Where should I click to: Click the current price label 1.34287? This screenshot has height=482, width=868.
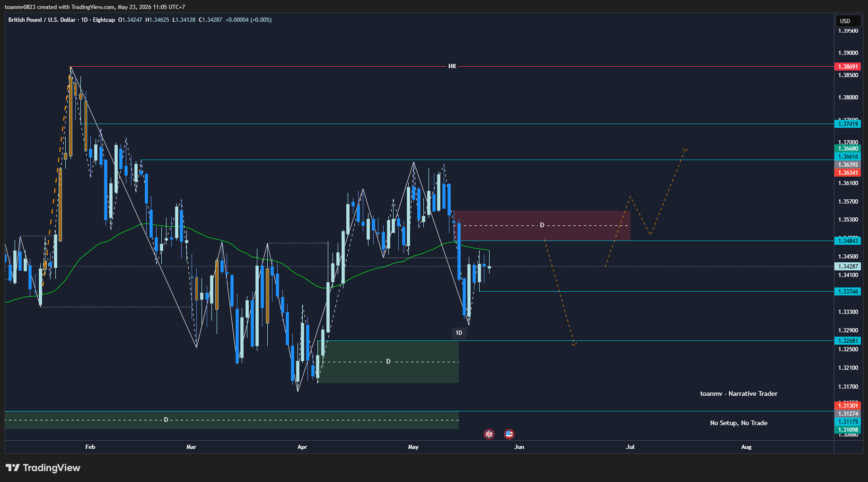pos(848,267)
